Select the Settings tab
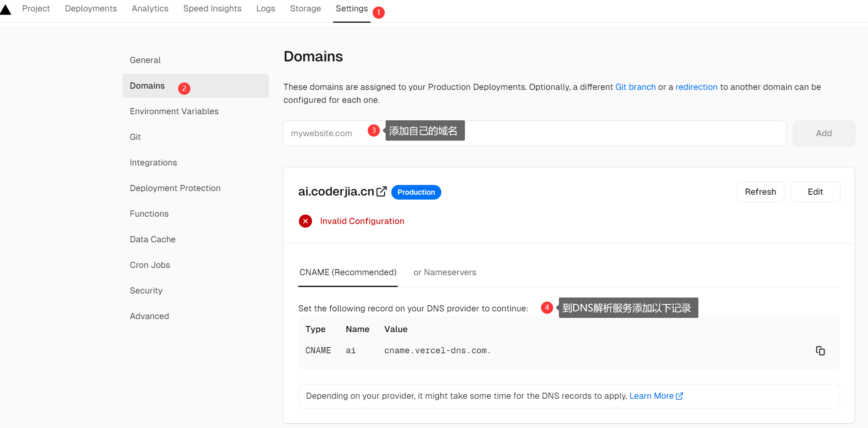 click(x=351, y=9)
